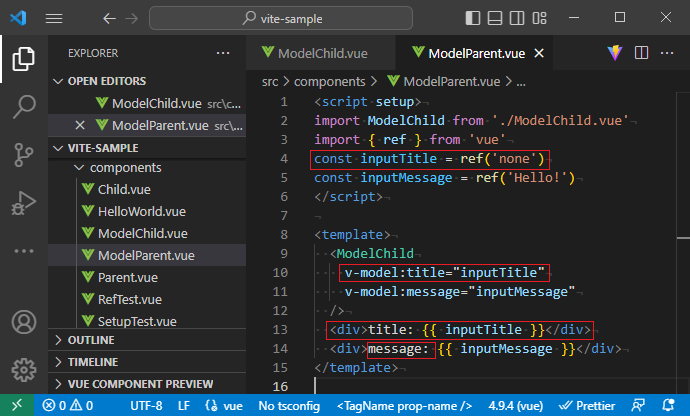Open the Explorer view in activity bar
Viewport: 690px width, 416px height.
coord(23,59)
